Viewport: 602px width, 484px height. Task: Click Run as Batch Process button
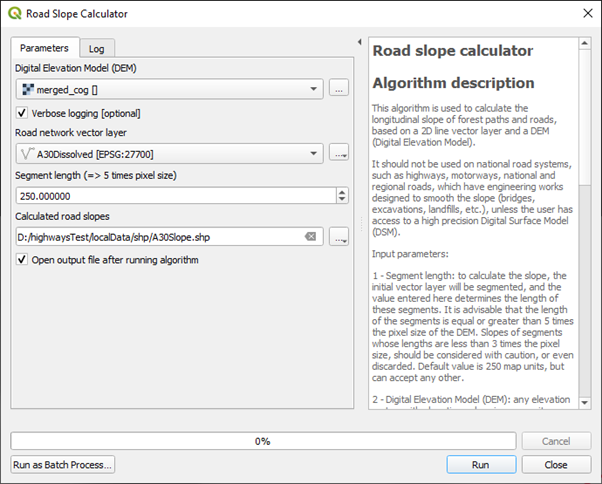tap(63, 465)
